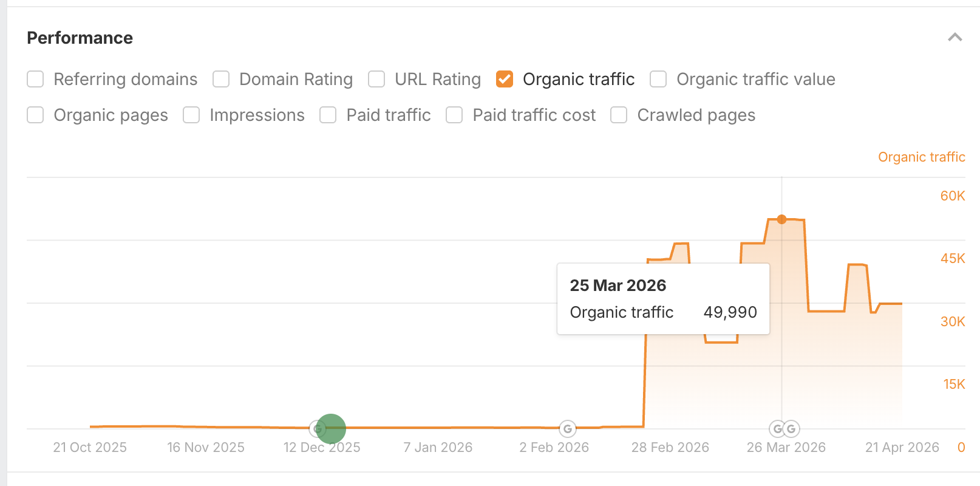The height and width of the screenshot is (486, 980).
Task: Uncheck the Organic traffic checkbox
Action: [x=505, y=80]
